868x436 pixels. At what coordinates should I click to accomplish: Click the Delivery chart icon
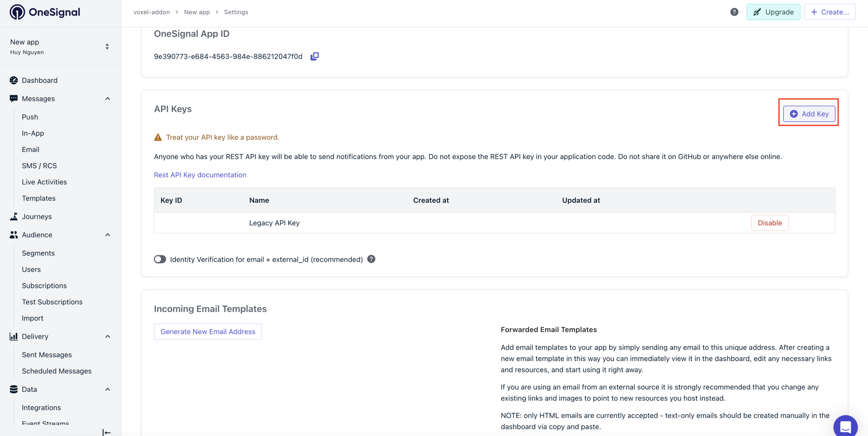[14, 337]
